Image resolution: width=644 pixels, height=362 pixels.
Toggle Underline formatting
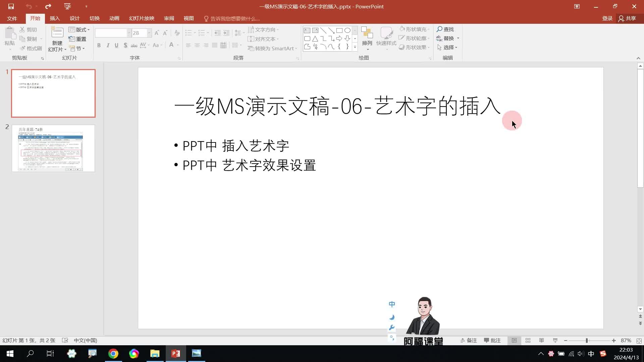click(x=116, y=45)
